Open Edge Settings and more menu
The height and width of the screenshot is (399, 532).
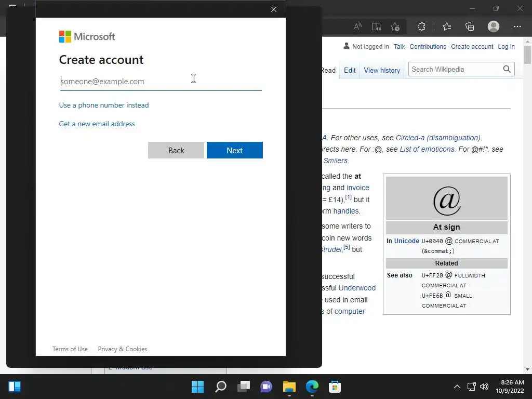coord(517,26)
